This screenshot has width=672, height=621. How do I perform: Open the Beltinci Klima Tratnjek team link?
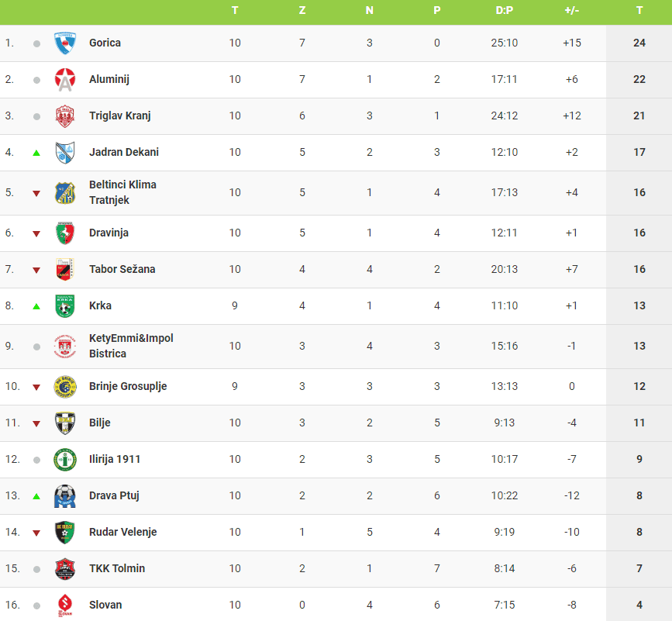coord(122,192)
